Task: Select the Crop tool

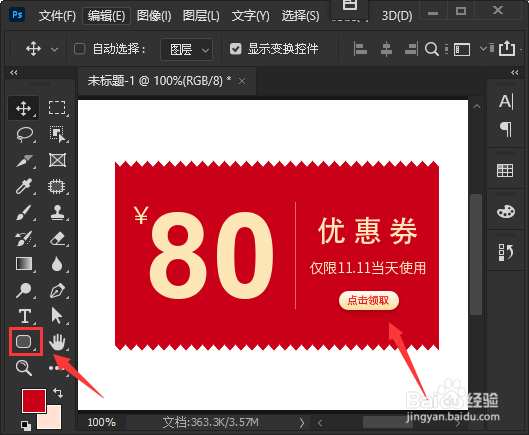Action: point(25,161)
